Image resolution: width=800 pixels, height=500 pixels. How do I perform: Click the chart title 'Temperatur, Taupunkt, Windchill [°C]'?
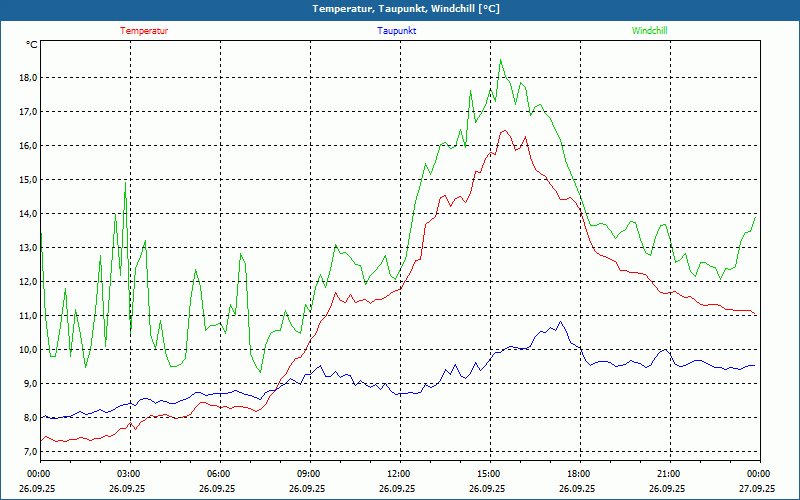pos(400,9)
